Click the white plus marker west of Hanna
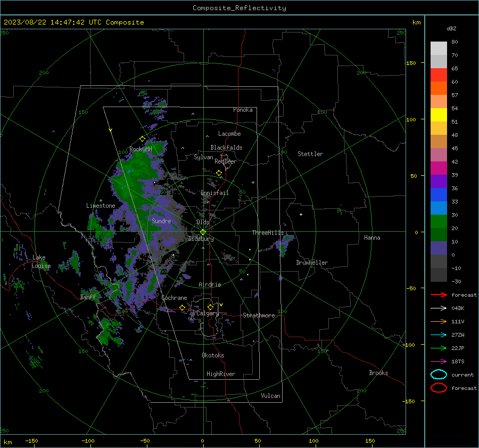The width and height of the screenshot is (479, 448). coord(301,214)
